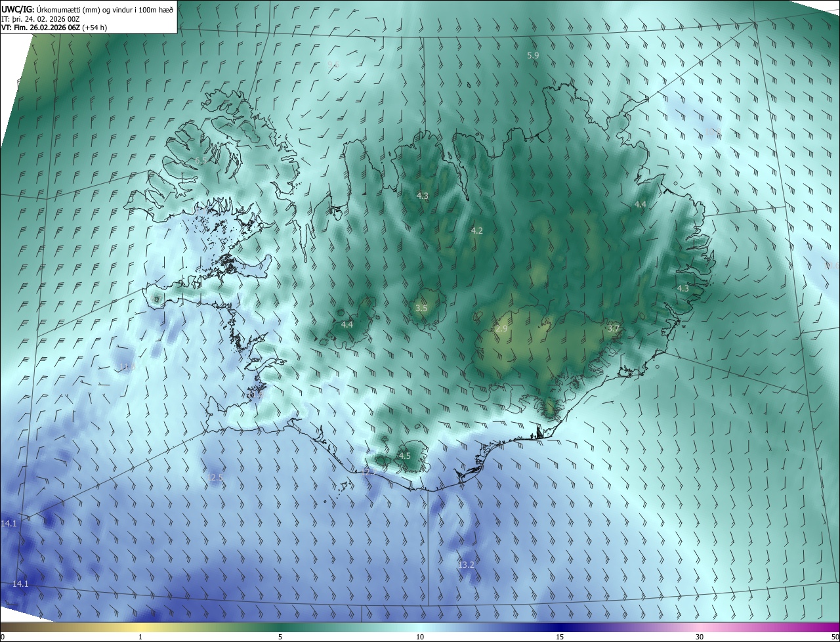Click the faint 9.5 value in the north
Viewport: 840px width, 642px height.
[x=333, y=64]
